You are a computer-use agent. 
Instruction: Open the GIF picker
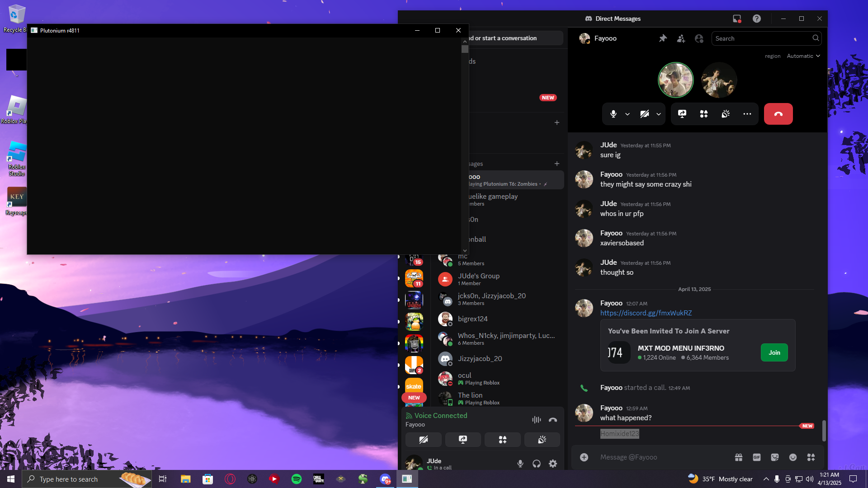757,457
